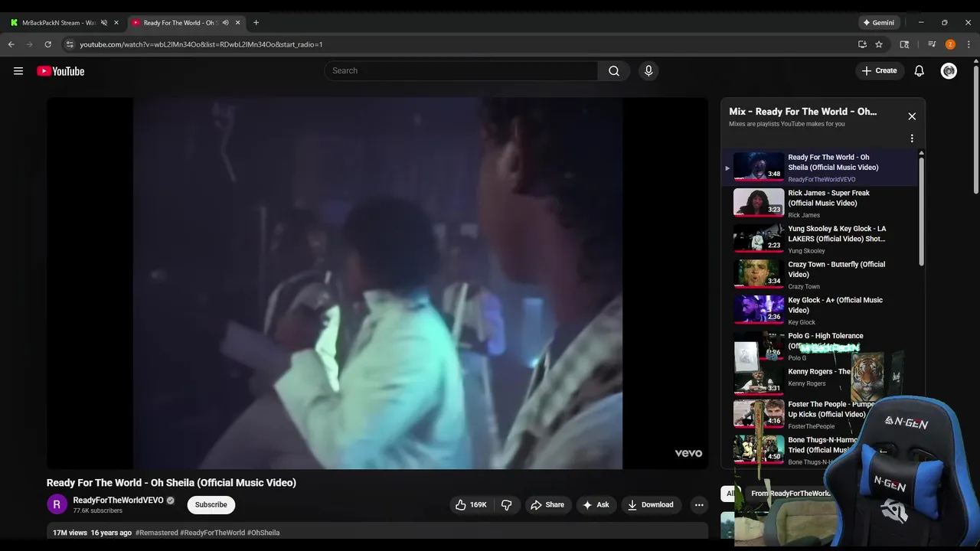
Task: Open more actions menu under the video
Action: (x=698, y=505)
